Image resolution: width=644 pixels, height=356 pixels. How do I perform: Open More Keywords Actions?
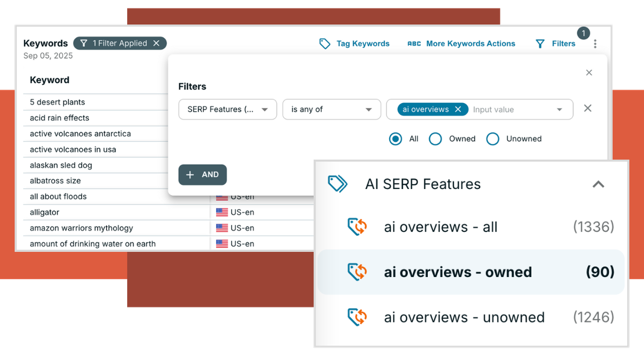470,44
